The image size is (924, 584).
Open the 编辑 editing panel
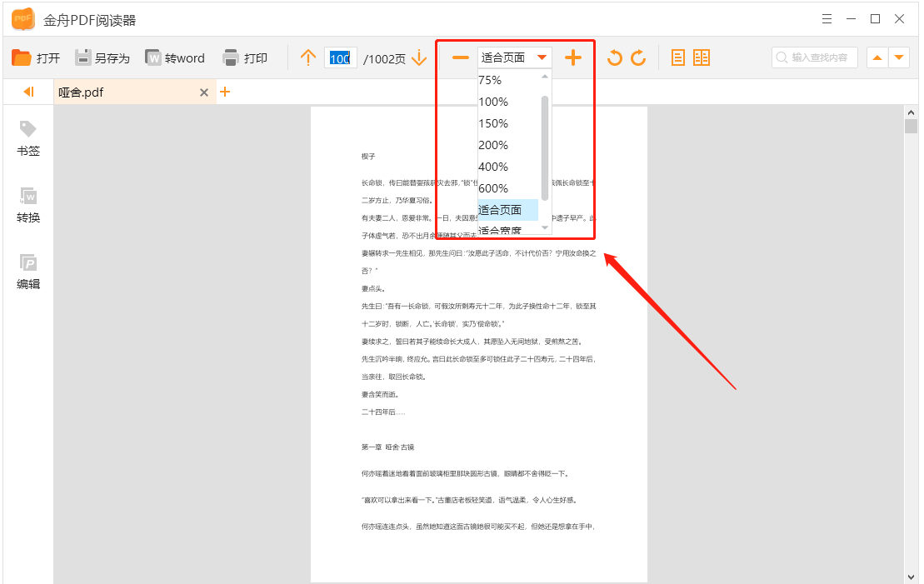coord(27,271)
